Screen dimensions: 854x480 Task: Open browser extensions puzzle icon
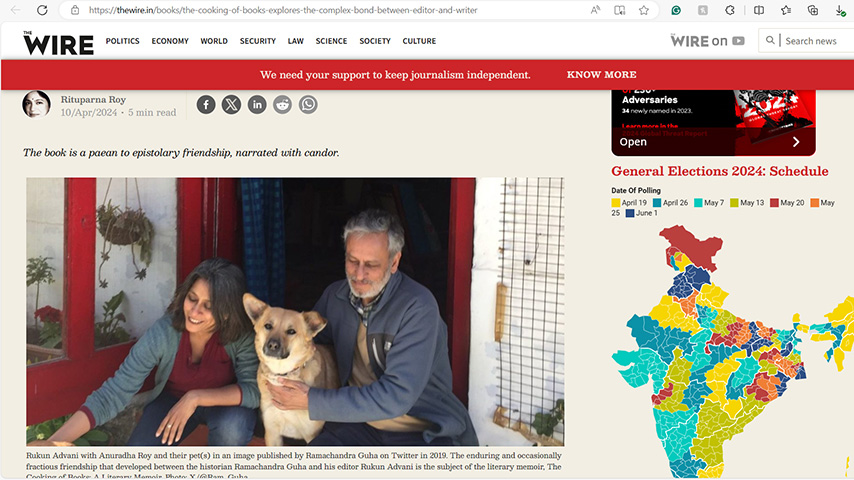click(730, 10)
